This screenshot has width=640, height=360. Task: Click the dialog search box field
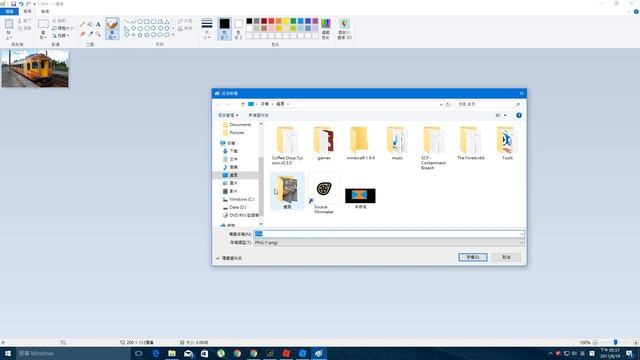click(x=488, y=104)
